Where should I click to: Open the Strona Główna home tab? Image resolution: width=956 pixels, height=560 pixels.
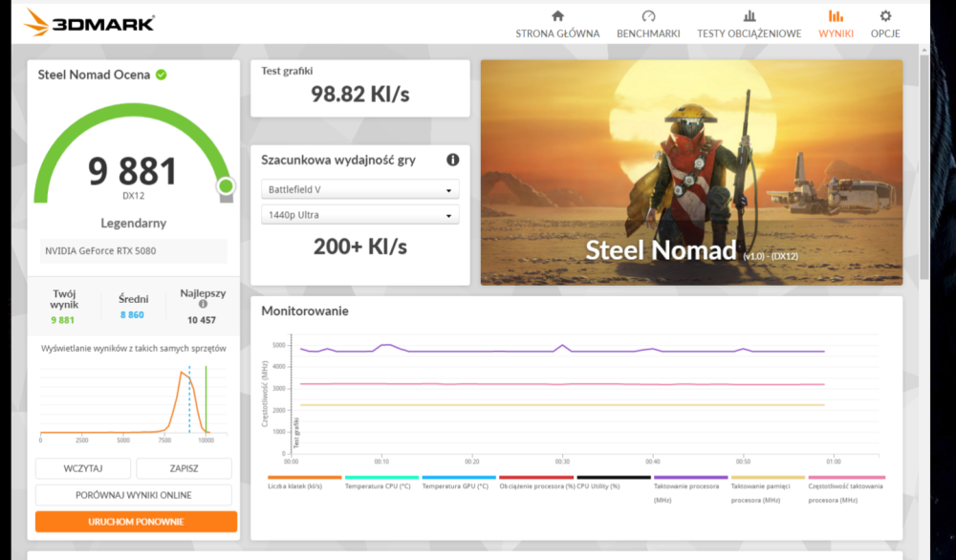pos(557,25)
